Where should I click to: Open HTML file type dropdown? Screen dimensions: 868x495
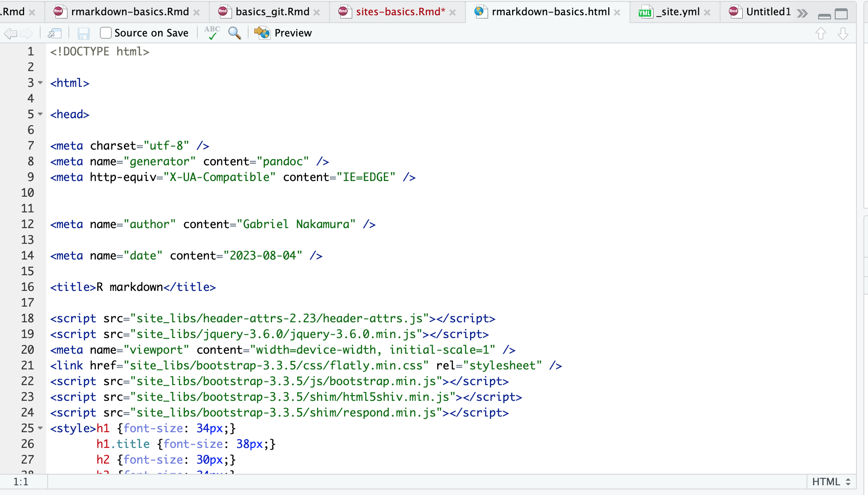[831, 482]
